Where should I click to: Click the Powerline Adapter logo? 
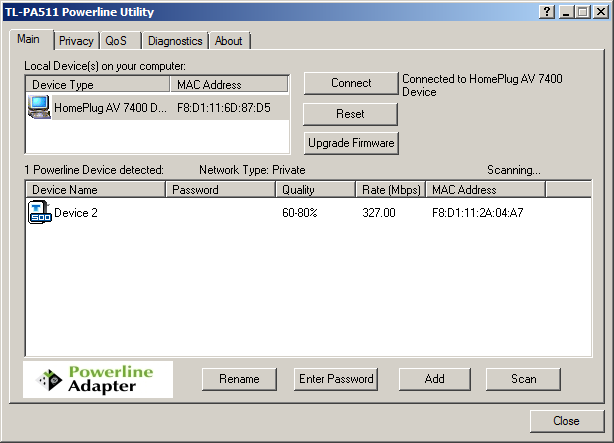(x=98, y=379)
